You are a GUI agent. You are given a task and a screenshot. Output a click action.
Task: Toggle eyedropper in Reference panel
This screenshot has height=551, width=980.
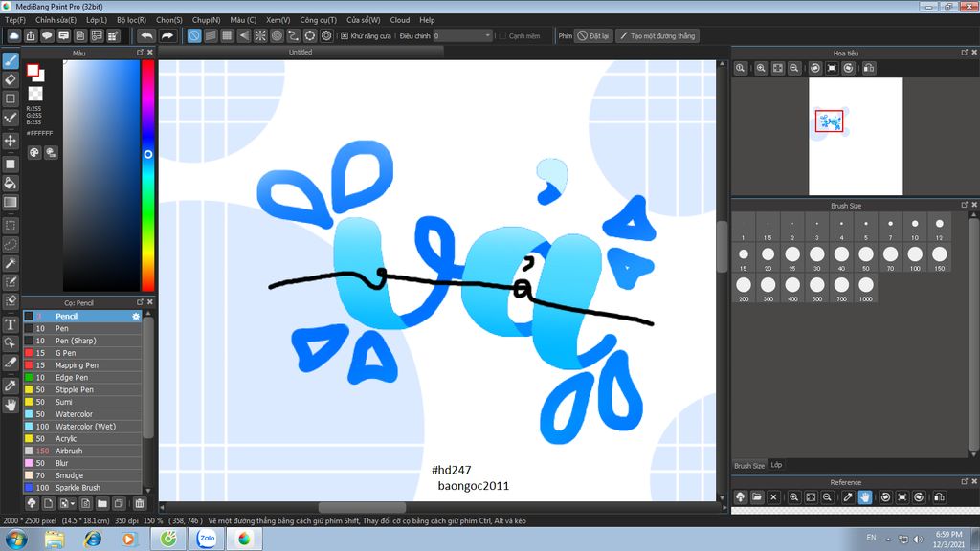coord(848,497)
